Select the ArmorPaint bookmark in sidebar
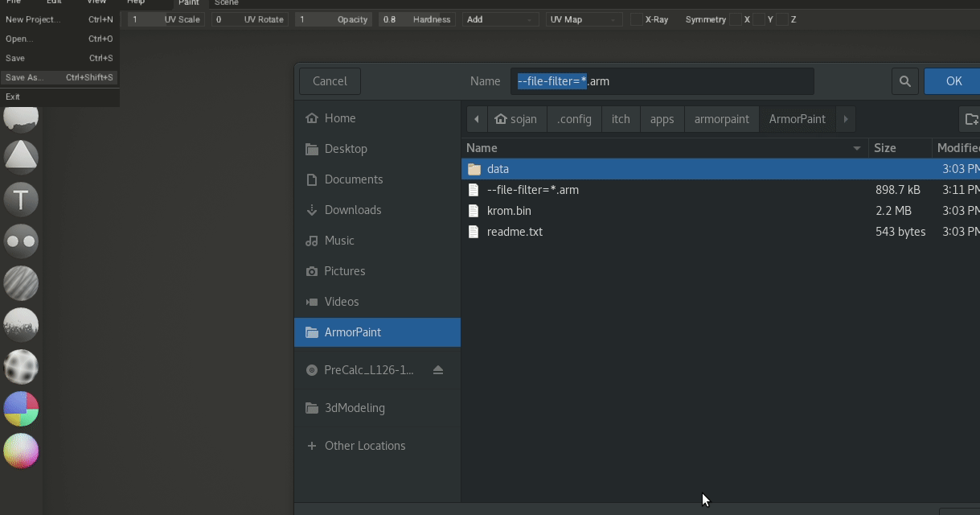 pos(377,332)
